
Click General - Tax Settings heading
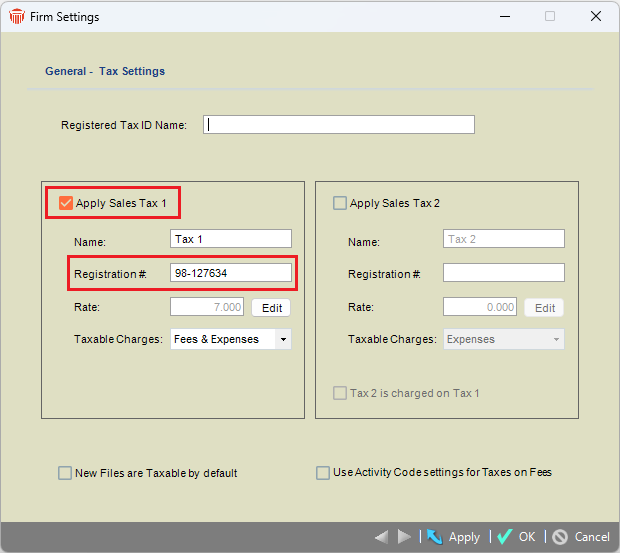[105, 71]
